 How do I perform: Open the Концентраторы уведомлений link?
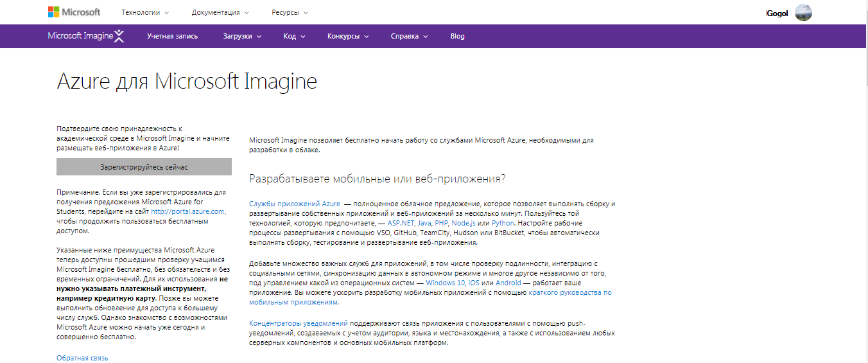299,323
